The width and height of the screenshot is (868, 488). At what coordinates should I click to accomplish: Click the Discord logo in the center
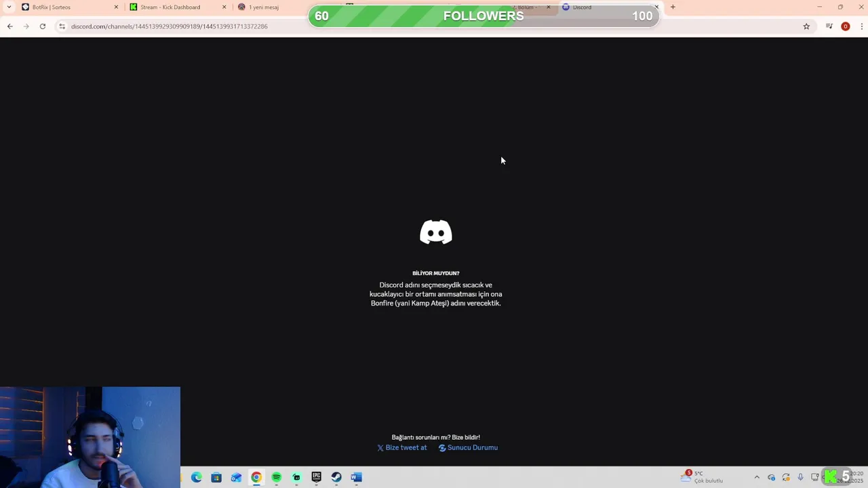(x=436, y=232)
